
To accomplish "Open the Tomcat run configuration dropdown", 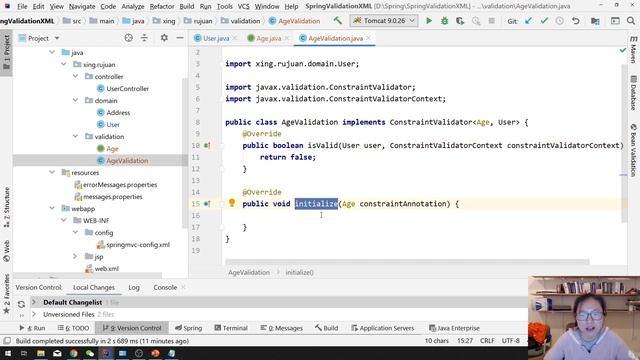I will 384,20.
